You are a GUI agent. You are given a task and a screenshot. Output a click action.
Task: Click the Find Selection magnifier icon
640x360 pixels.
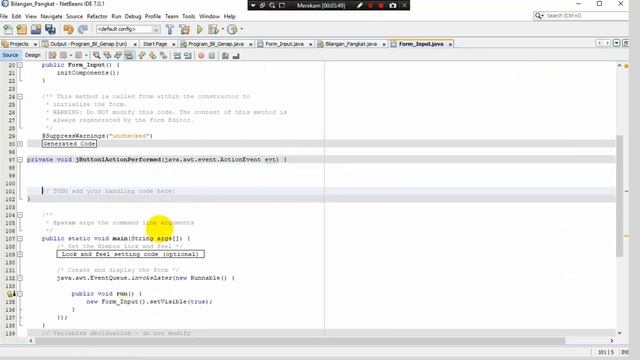pos(96,56)
